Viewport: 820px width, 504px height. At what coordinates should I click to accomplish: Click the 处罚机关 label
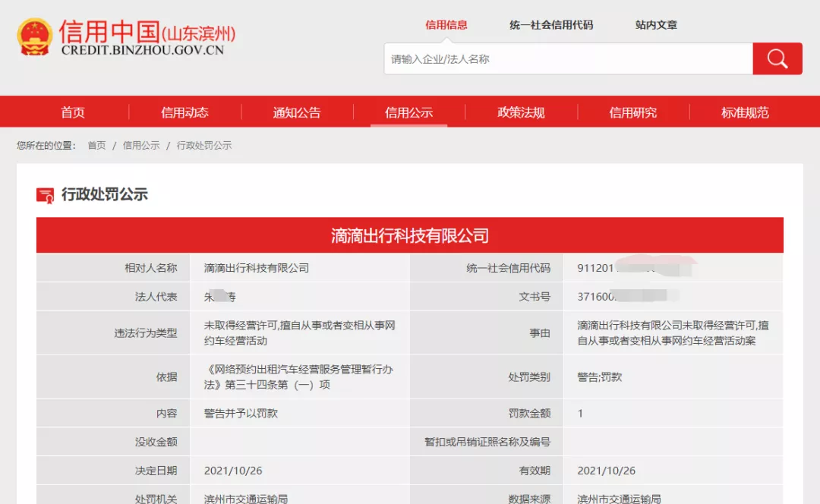[x=156, y=499]
